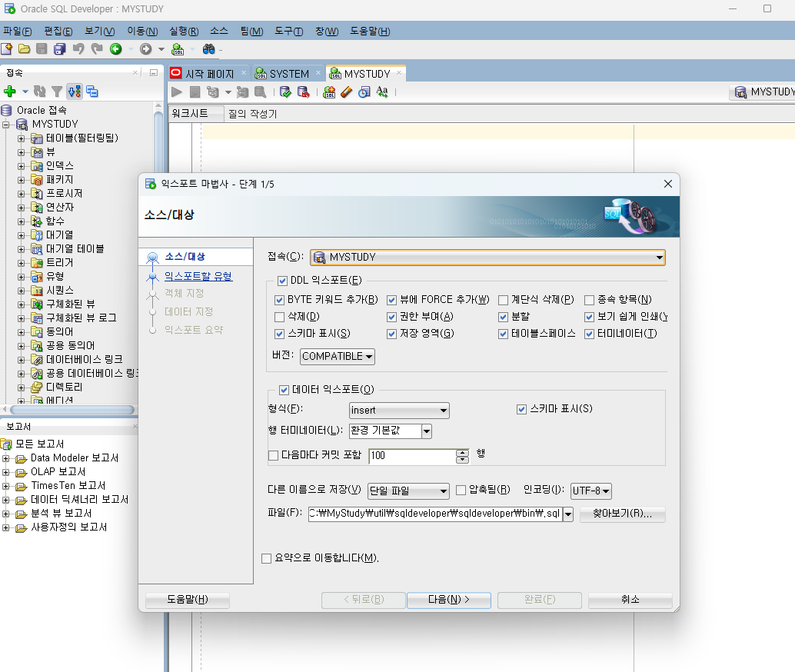This screenshot has height=672, width=795.
Task: Toggle 데이터 익스포트 checkbox
Action: point(284,390)
